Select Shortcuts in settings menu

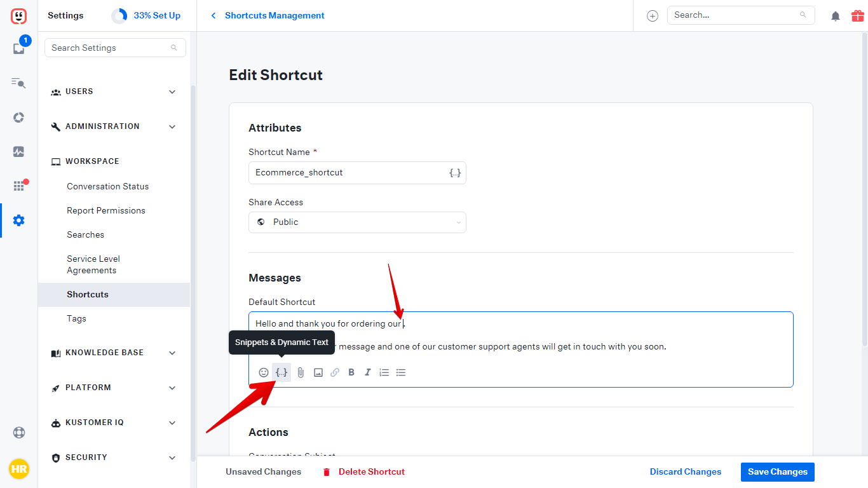click(x=114, y=295)
